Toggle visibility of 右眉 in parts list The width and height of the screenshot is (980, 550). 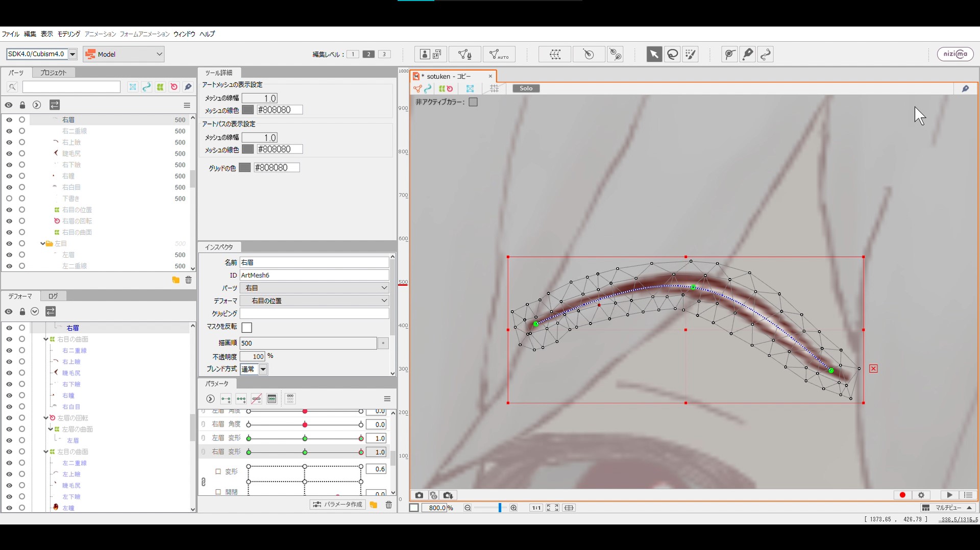pos(9,120)
